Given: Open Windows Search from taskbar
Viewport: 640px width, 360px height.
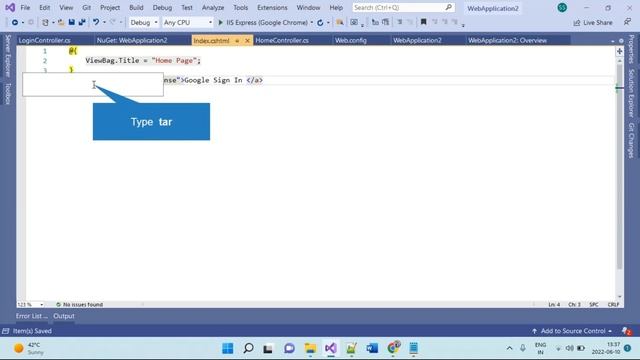Looking at the screenshot, I should point(248,348).
